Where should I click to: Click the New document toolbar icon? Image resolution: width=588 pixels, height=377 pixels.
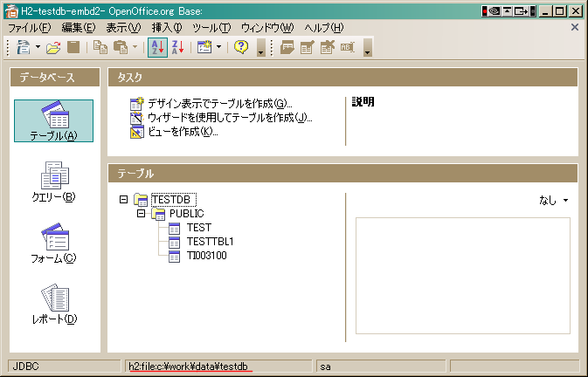24,47
